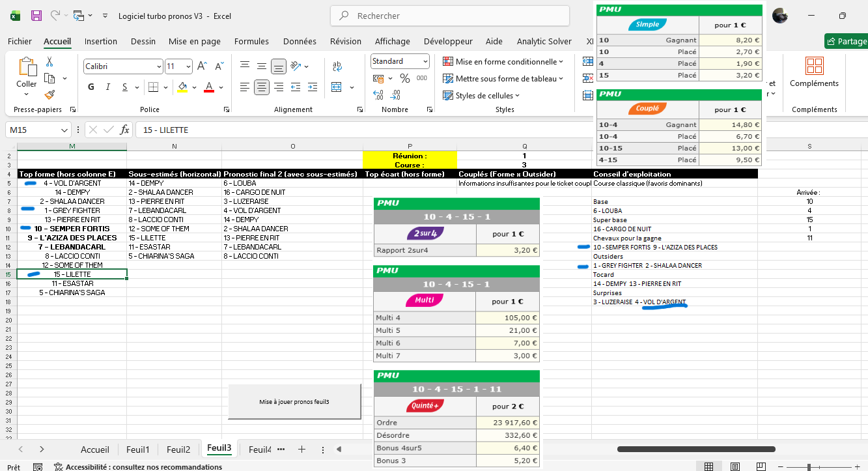Open the macro recording icon in status bar
868x471 pixels.
(x=38, y=466)
